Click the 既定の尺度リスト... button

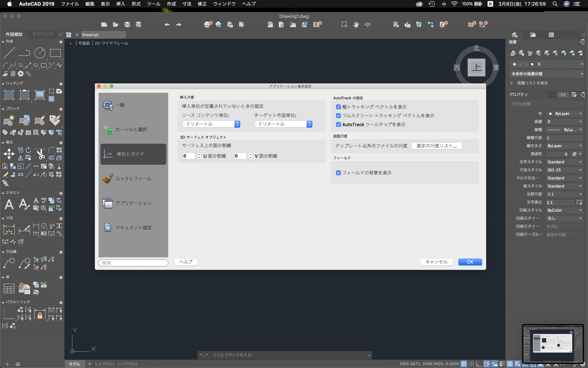pyautogui.click(x=437, y=146)
